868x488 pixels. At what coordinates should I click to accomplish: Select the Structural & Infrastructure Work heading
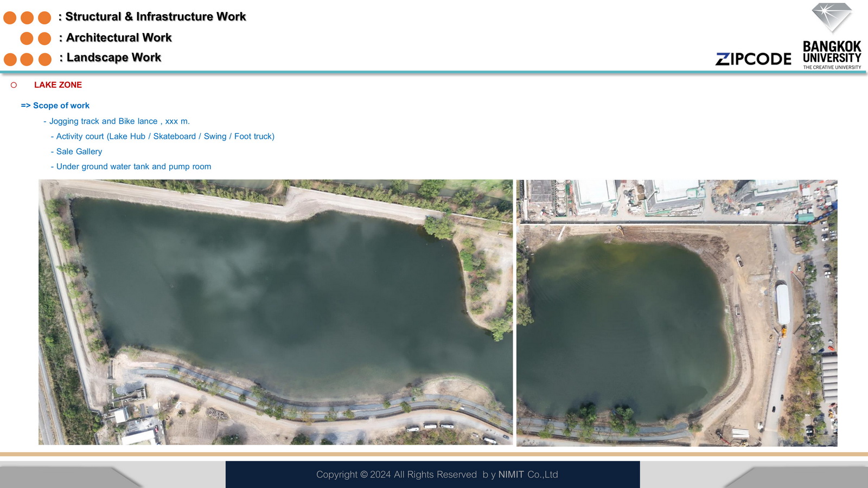coord(155,17)
